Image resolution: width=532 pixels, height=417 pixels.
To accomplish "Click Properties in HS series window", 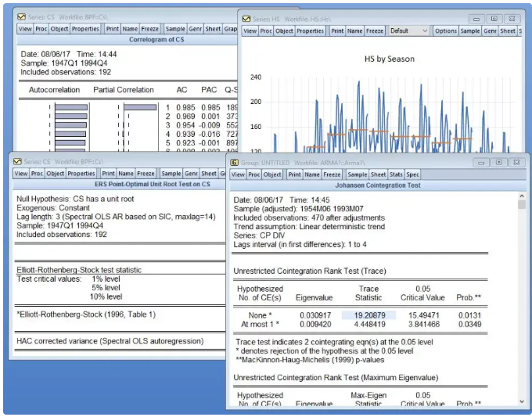I will tap(310, 31).
